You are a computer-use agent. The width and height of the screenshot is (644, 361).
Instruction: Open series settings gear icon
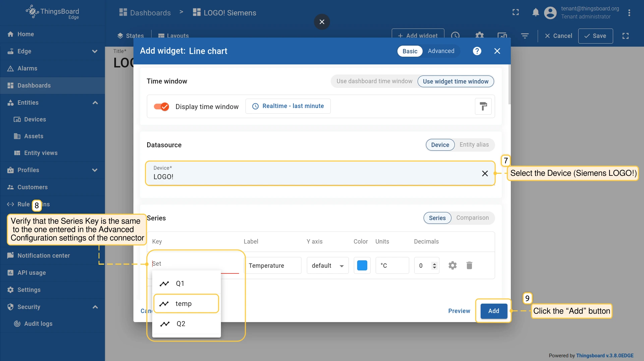click(x=453, y=265)
